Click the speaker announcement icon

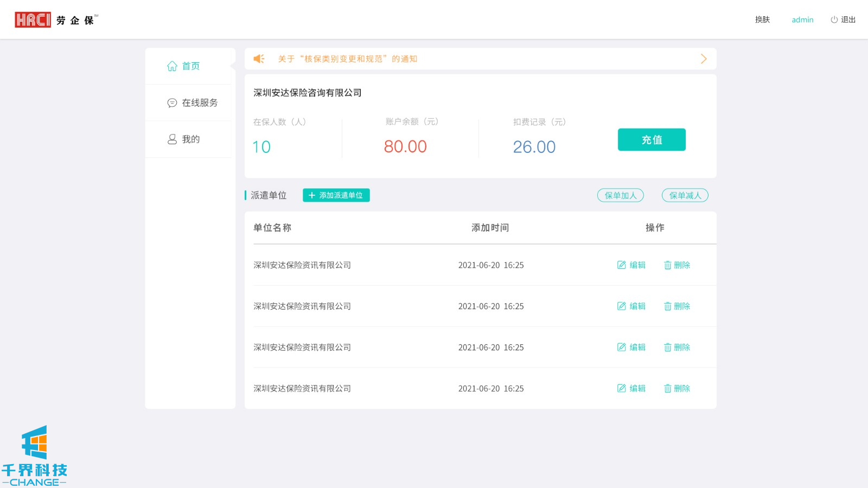(x=259, y=59)
